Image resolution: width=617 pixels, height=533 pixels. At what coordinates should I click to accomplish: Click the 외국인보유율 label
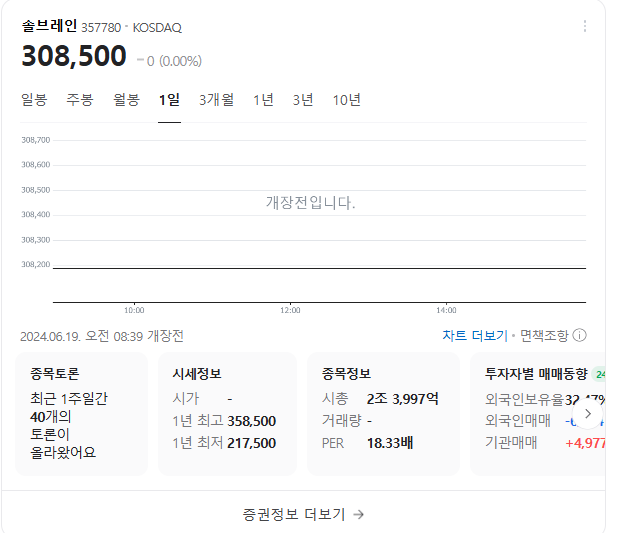pos(525,399)
